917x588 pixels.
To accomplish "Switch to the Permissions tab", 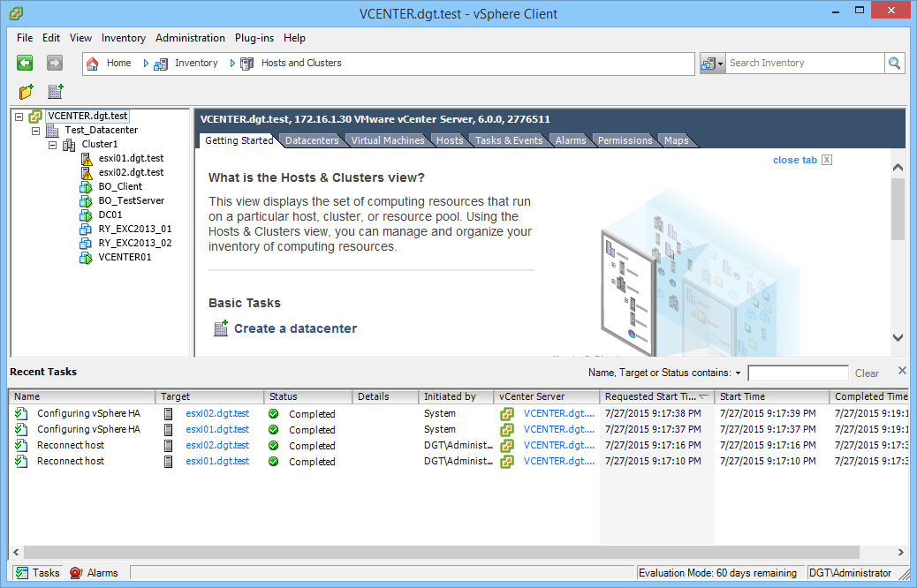I will [x=625, y=141].
